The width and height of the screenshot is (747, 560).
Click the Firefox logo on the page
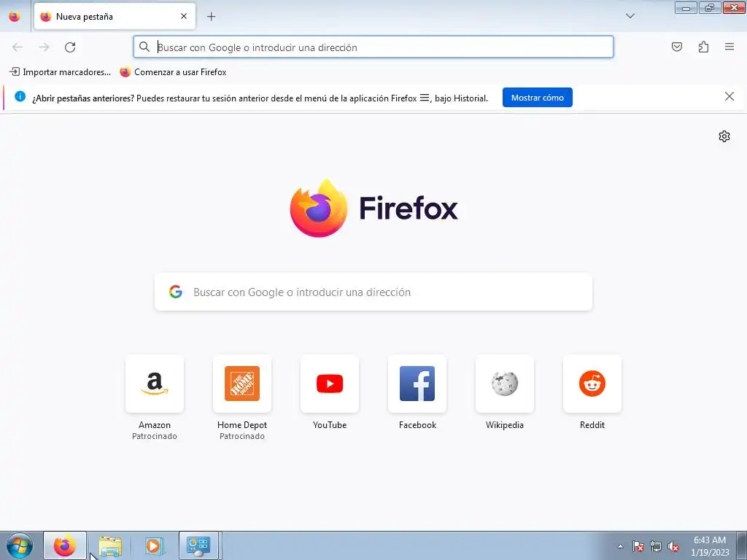point(374,208)
